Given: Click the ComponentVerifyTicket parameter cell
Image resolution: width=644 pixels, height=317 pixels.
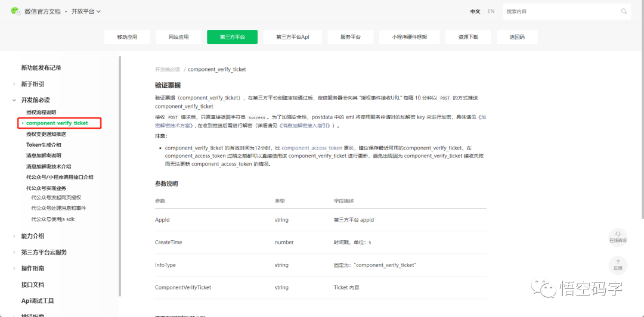Looking at the screenshot, I should [x=183, y=287].
